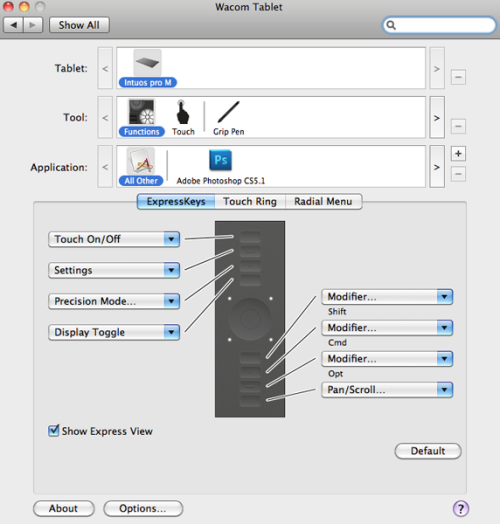Select the Adobe Photoshop CS5.1 application icon

click(221, 160)
